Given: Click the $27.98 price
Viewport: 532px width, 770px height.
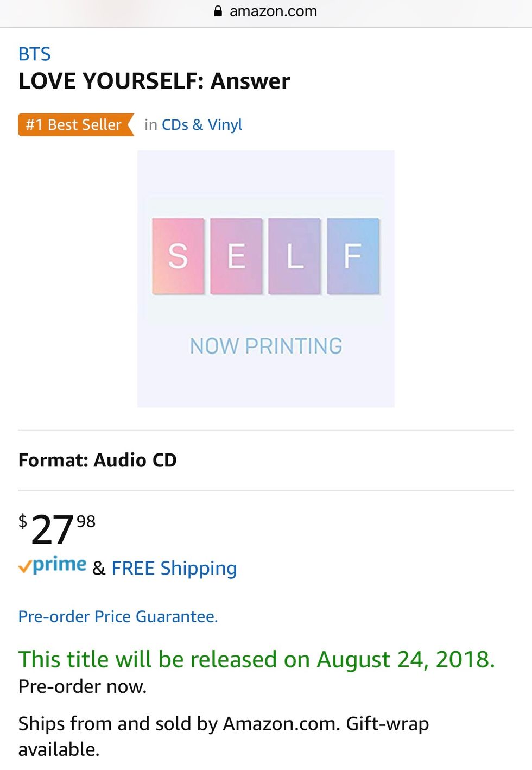Looking at the screenshot, I should (57, 529).
